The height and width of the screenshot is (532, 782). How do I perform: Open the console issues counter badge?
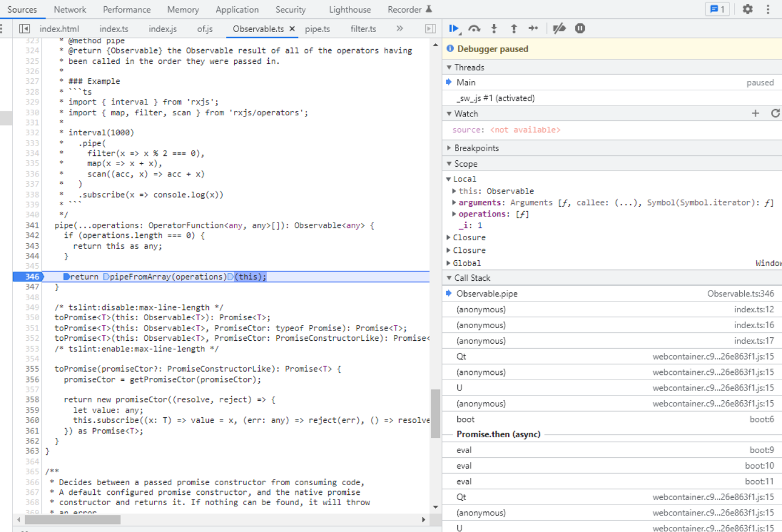coord(717,9)
